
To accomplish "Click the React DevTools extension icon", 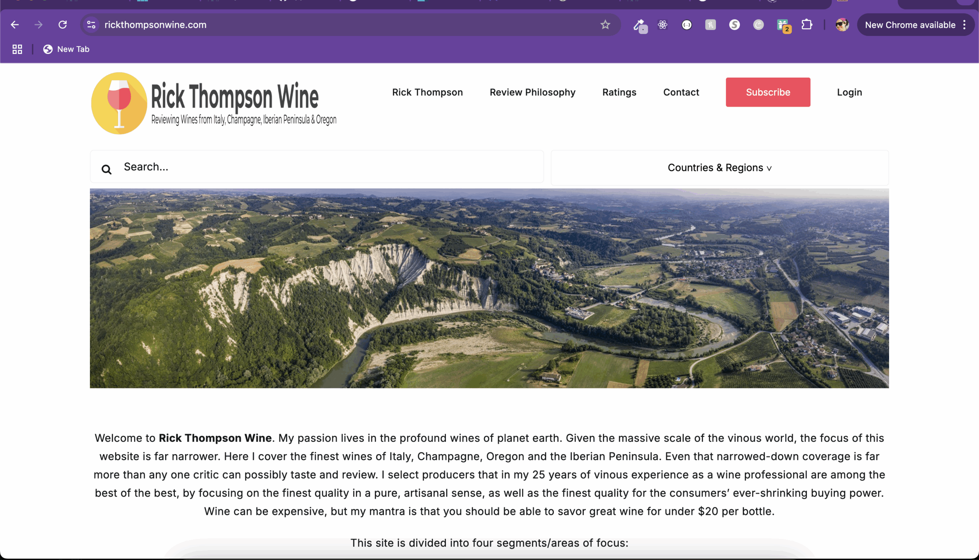I will [662, 24].
